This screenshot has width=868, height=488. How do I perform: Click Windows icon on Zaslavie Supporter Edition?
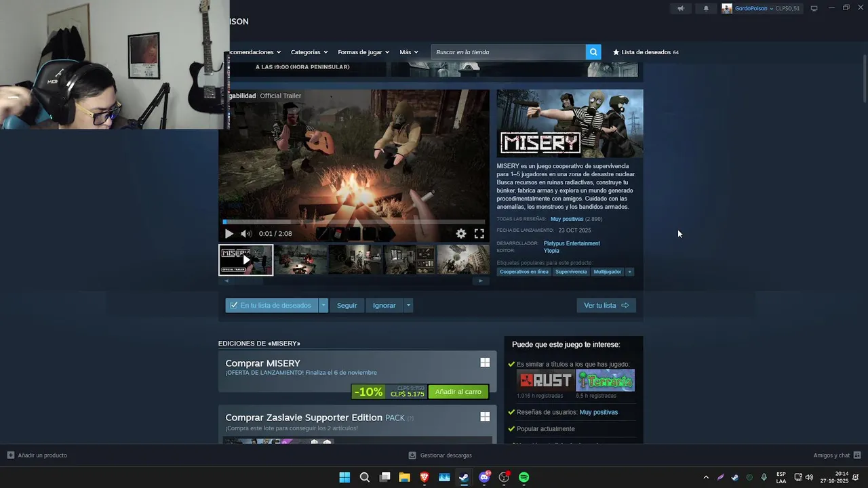[x=485, y=417]
